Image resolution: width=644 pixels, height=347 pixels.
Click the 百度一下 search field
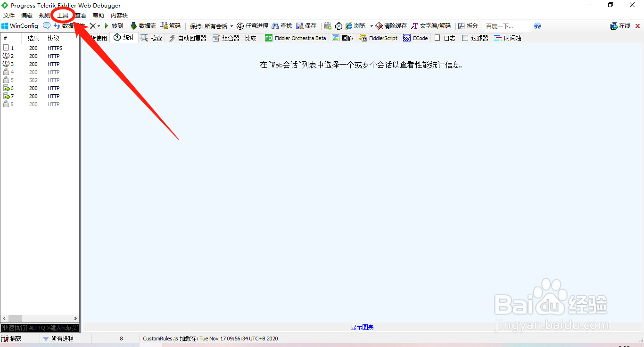508,26
